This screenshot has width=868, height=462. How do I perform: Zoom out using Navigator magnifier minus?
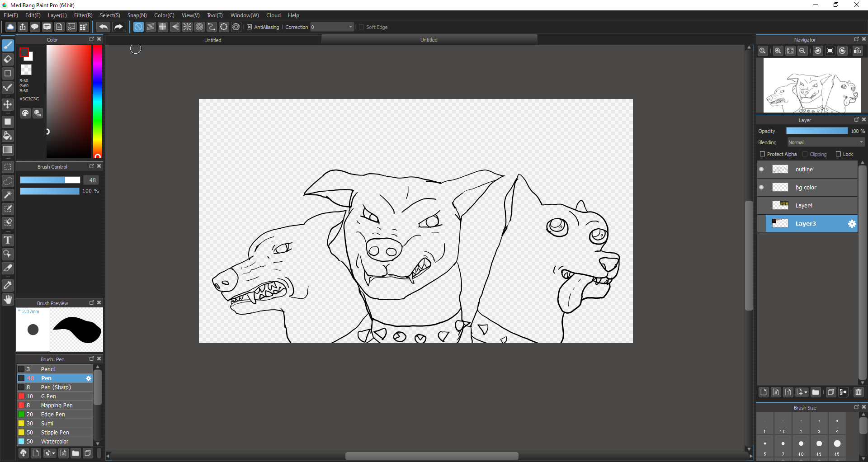(802, 51)
